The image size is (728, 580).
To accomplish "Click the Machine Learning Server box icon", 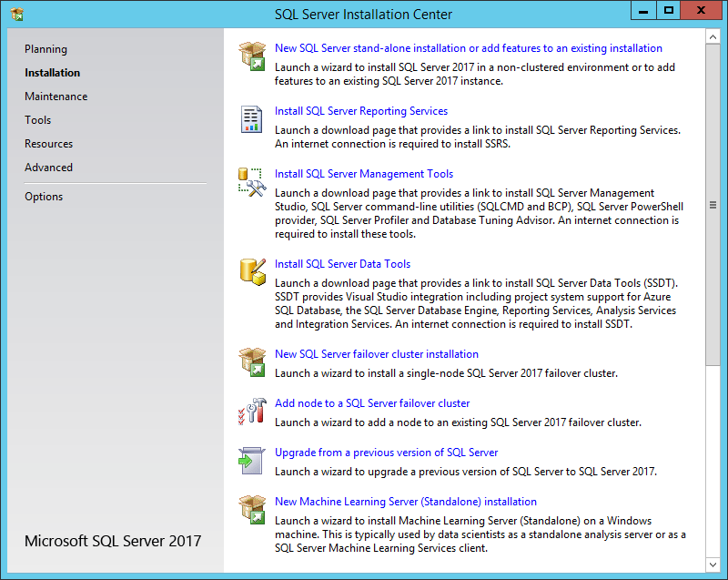I will click(252, 510).
